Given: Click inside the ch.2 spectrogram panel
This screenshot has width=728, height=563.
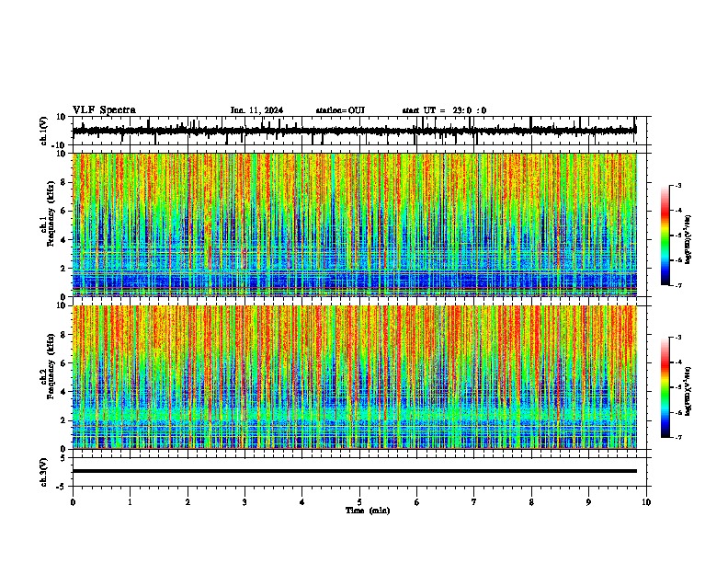Looking at the screenshot, I should (355, 377).
